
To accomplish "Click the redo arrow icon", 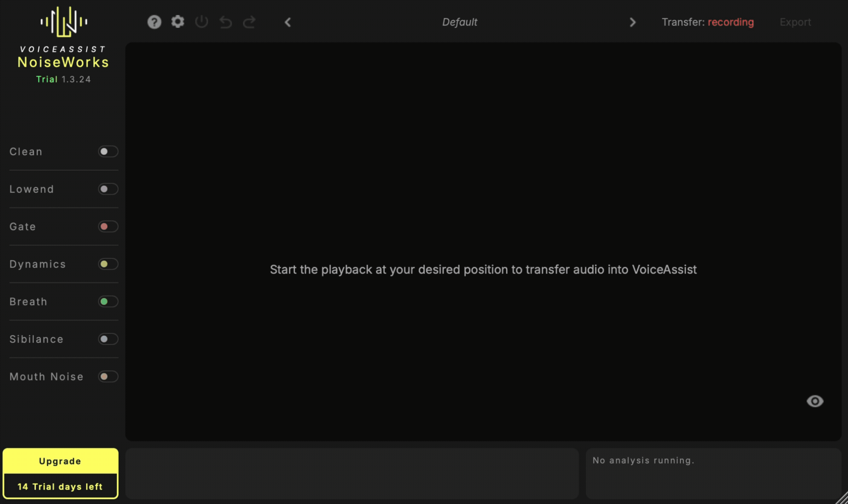I will tap(249, 22).
